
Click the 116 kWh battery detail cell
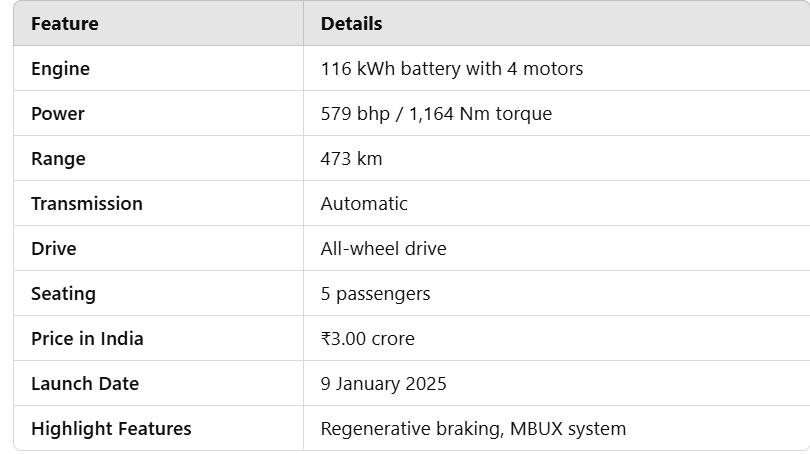(x=451, y=69)
